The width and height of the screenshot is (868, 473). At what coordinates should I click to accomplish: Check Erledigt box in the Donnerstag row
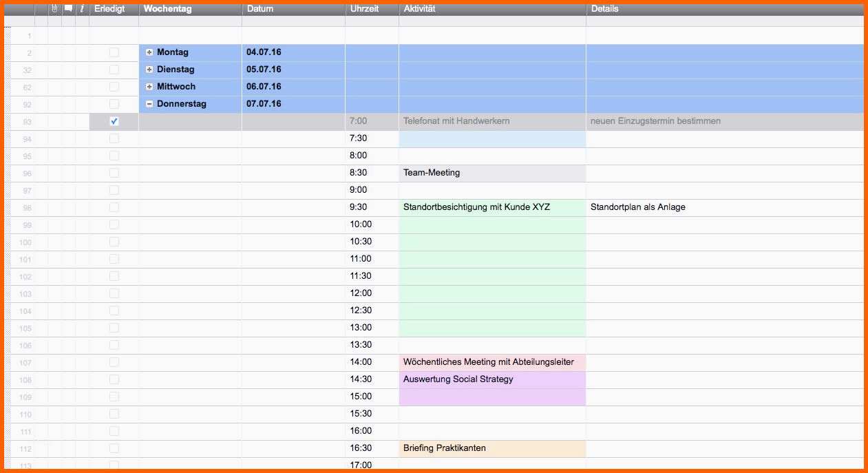point(114,104)
